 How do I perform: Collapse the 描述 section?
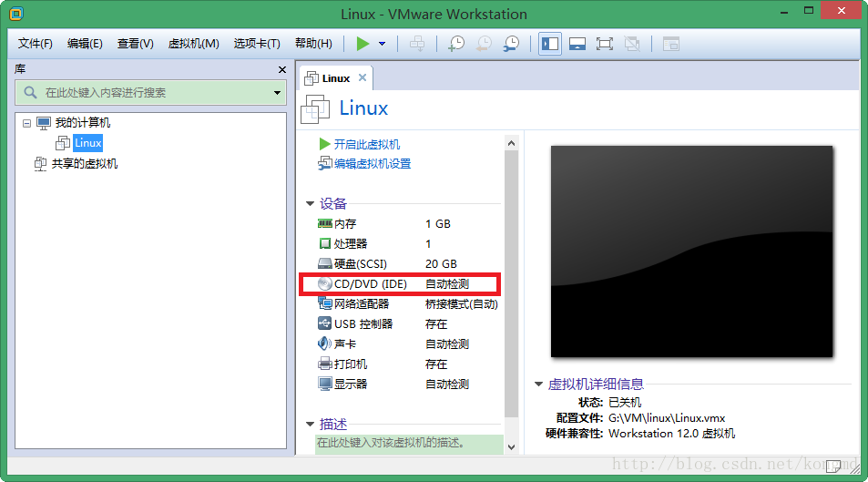pyautogui.click(x=310, y=425)
